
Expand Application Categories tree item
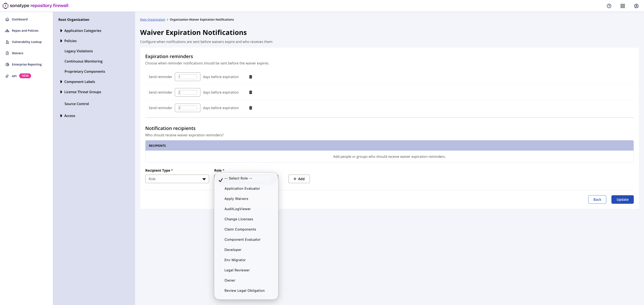point(61,31)
